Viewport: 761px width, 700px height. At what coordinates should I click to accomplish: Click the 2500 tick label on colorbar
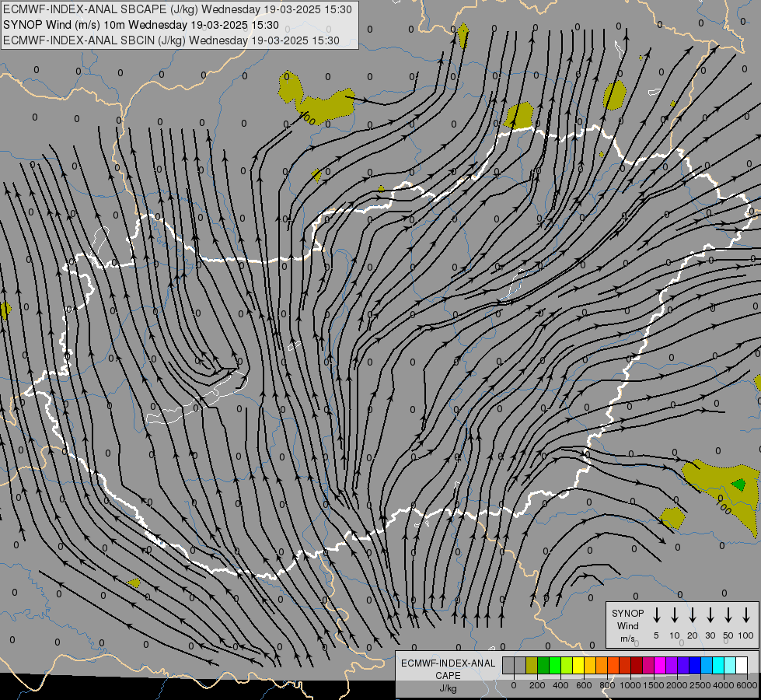point(700,685)
